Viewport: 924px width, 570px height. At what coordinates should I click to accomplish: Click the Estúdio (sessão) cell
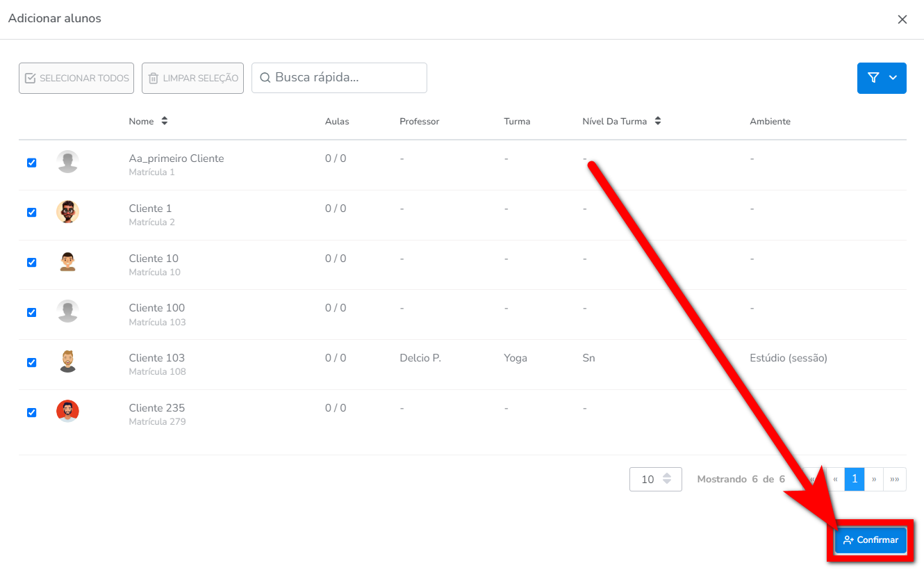(789, 358)
